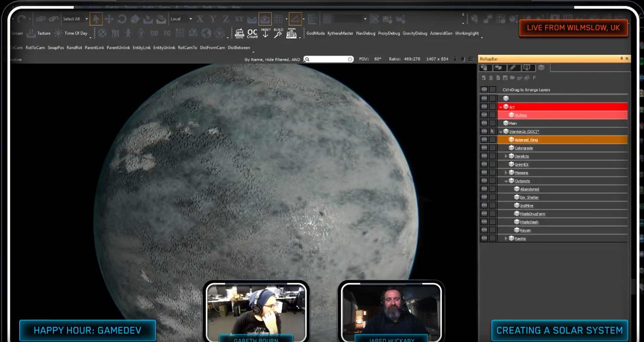Constrain to the Z axis
This screenshot has height=342, width=644.
pyautogui.click(x=226, y=19)
